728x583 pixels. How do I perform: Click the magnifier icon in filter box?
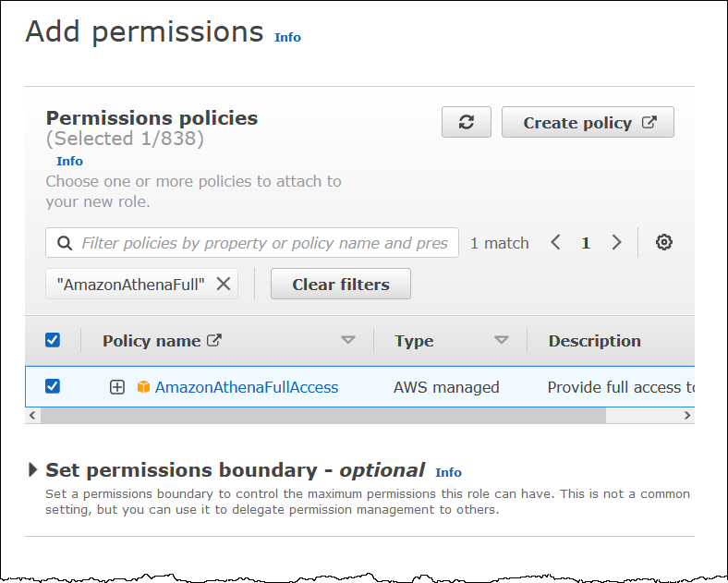pyautogui.click(x=65, y=243)
